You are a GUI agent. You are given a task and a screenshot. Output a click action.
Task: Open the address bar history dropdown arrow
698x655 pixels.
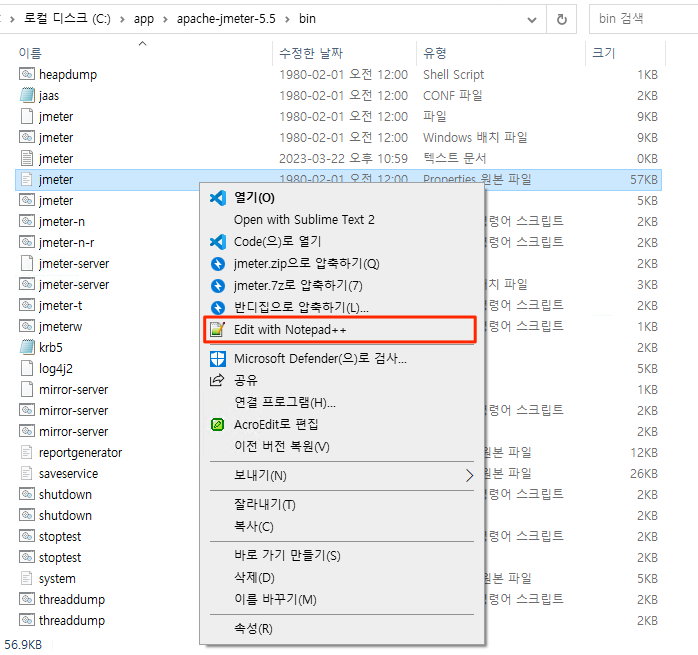[532, 20]
